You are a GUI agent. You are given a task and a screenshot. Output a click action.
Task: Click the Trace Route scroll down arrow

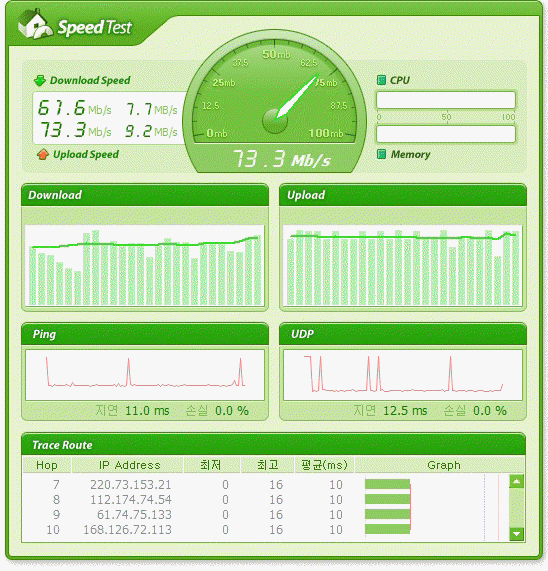[516, 534]
